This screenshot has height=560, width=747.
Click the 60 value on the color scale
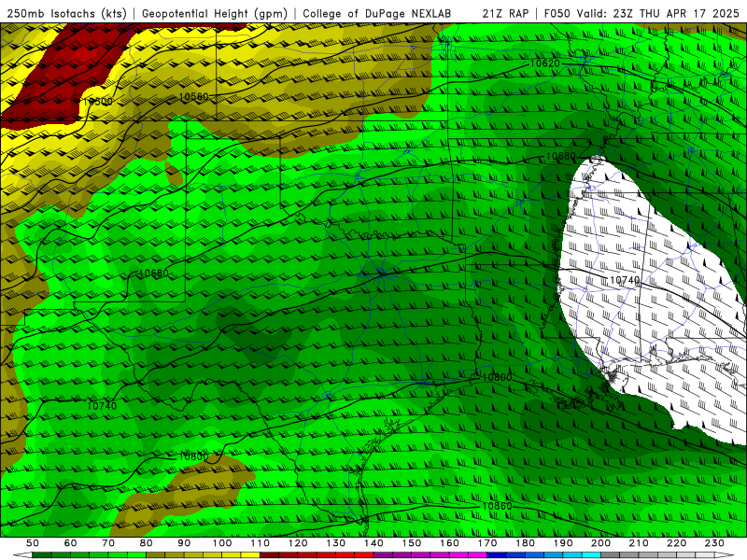coord(71,543)
